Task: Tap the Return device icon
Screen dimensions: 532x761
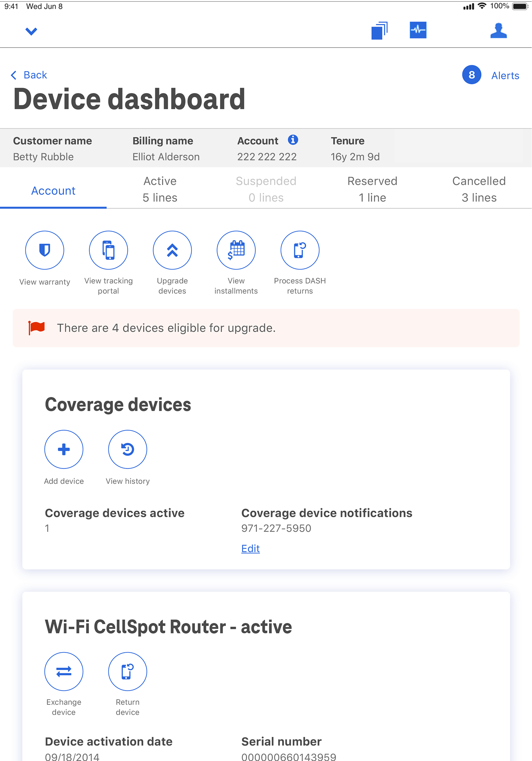Action: point(127,671)
